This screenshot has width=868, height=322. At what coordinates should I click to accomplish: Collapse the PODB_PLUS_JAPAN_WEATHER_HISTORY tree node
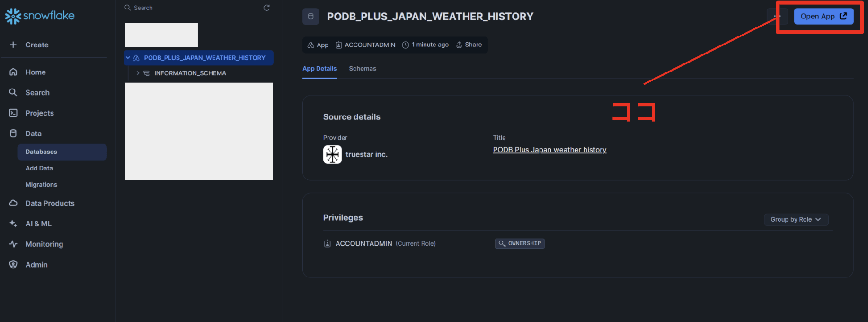[x=128, y=58]
